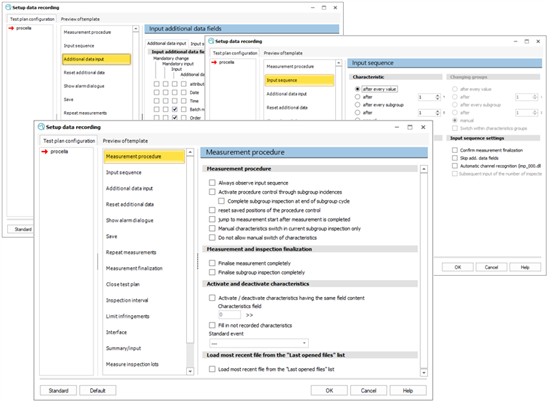Select Save entry in front window list

click(111, 236)
